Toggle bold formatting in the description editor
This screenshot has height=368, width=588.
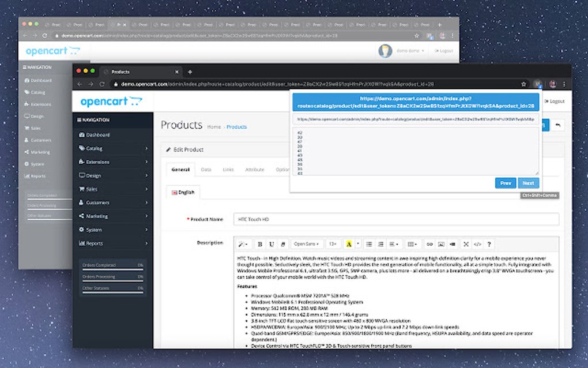click(261, 243)
